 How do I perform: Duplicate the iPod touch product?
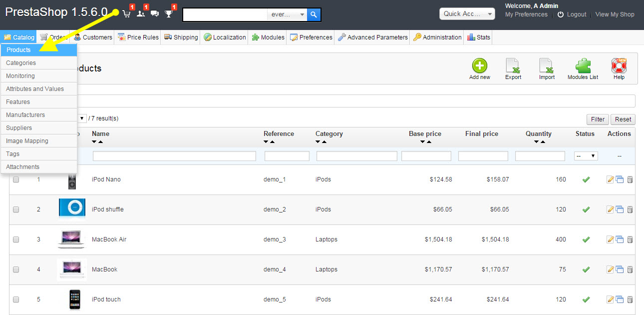pos(620,299)
